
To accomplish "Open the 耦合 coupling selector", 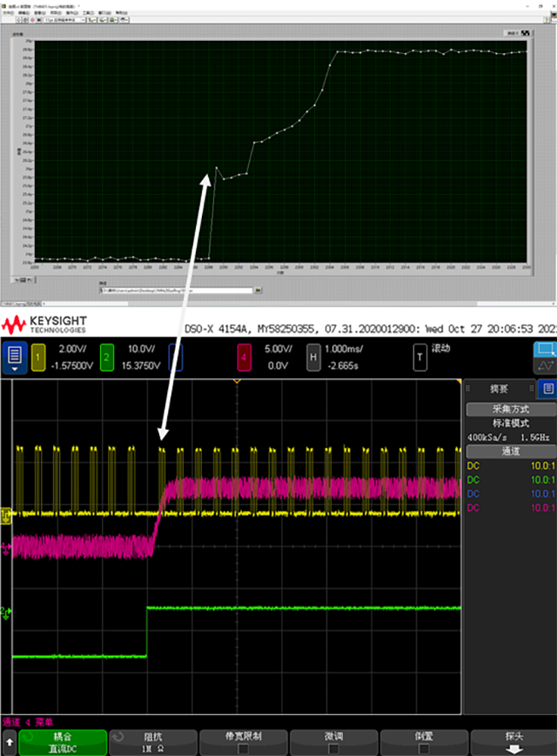I will [x=63, y=741].
